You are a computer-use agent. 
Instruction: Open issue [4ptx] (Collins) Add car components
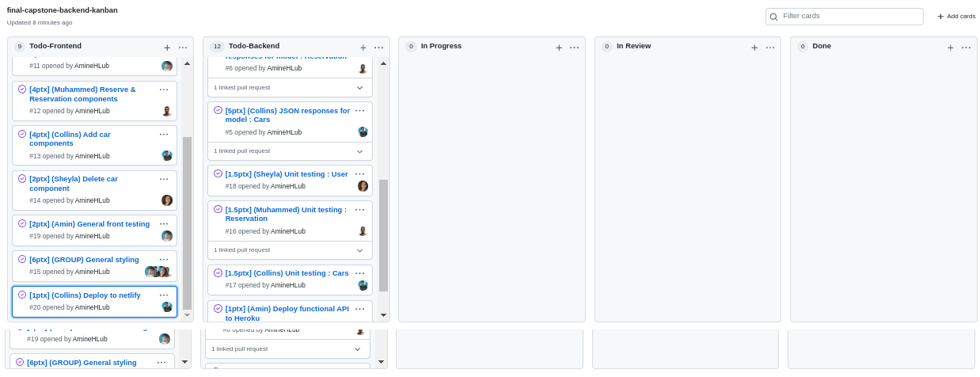click(70, 139)
